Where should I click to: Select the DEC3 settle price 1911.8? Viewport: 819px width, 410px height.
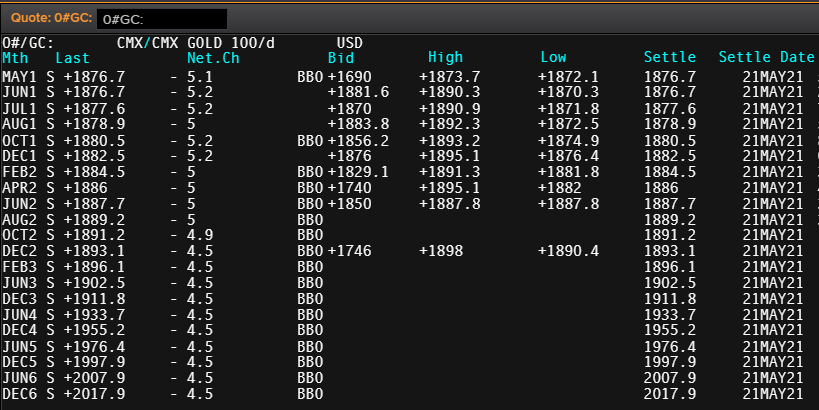point(670,298)
